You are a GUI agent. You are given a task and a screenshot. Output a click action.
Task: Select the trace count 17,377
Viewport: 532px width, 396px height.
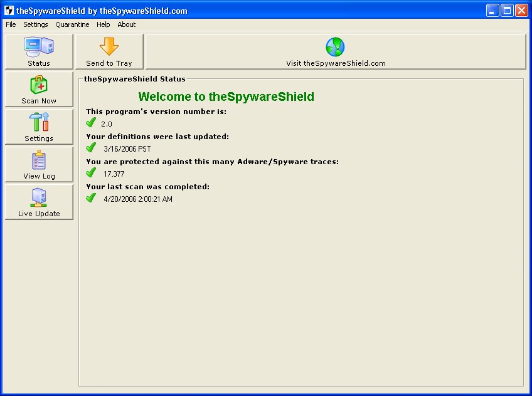pyautogui.click(x=114, y=174)
